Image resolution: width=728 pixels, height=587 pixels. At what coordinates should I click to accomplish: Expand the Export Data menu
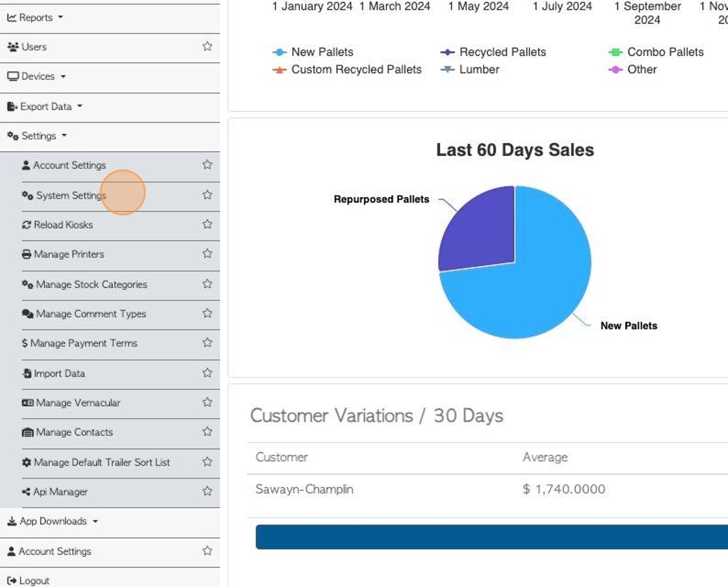click(x=45, y=107)
